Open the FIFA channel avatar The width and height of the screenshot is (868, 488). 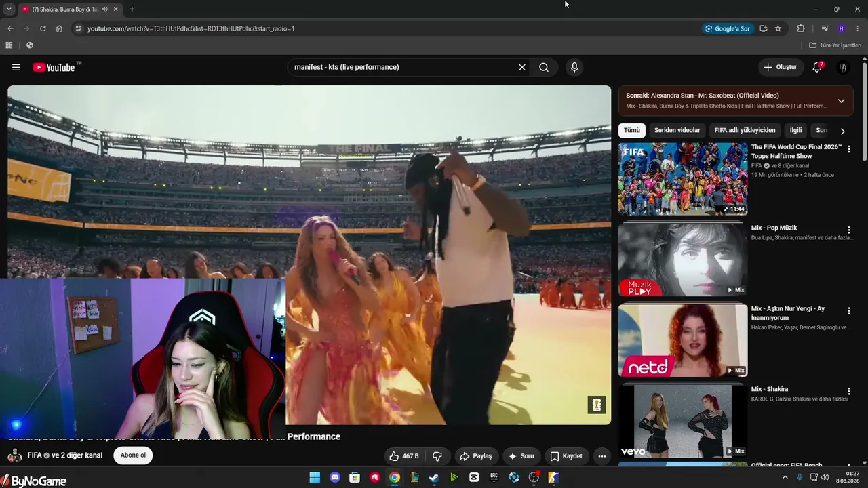[15, 455]
